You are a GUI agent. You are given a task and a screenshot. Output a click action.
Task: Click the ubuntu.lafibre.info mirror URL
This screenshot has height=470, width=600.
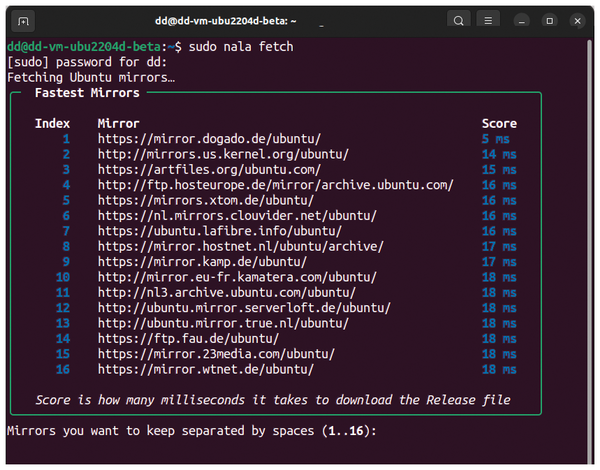(220, 231)
